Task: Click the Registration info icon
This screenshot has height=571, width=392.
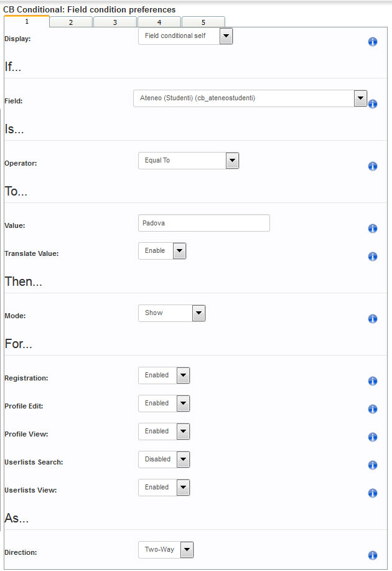Action: pyautogui.click(x=372, y=381)
